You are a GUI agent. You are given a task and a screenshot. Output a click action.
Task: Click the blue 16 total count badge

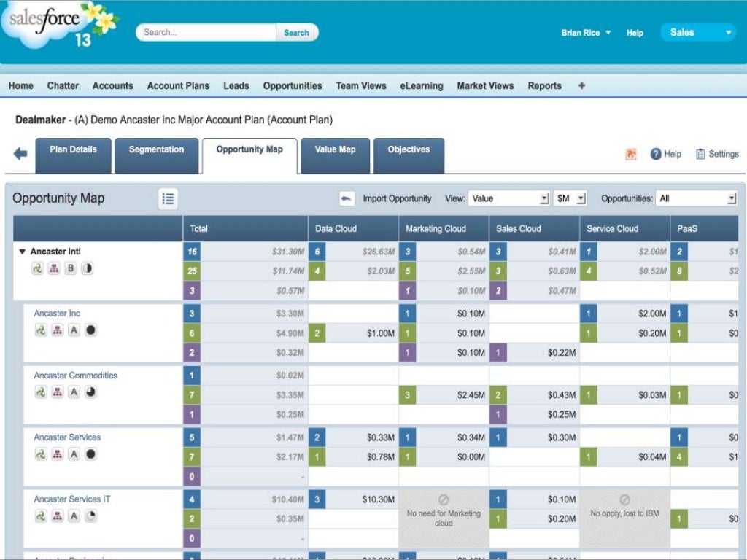(192, 252)
